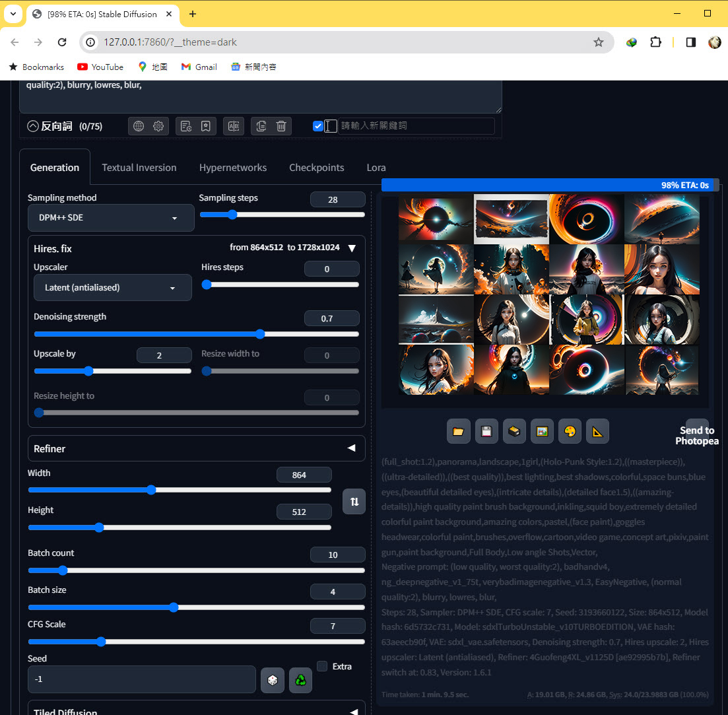This screenshot has width=728, height=715.
Task: Switch to the Textual Inversion tab
Action: (139, 168)
